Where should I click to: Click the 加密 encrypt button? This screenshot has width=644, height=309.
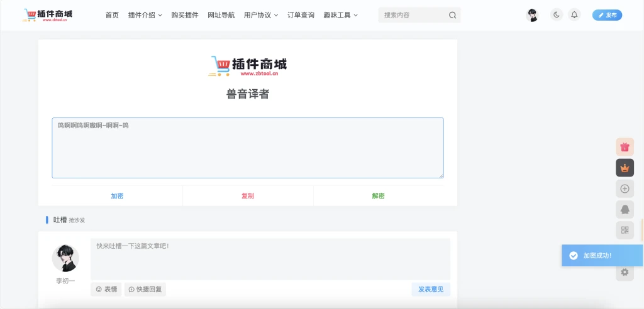117,196
